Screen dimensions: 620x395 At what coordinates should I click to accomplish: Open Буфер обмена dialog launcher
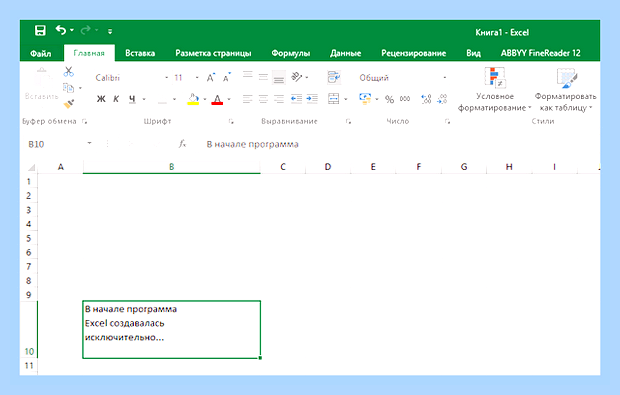pyautogui.click(x=84, y=121)
